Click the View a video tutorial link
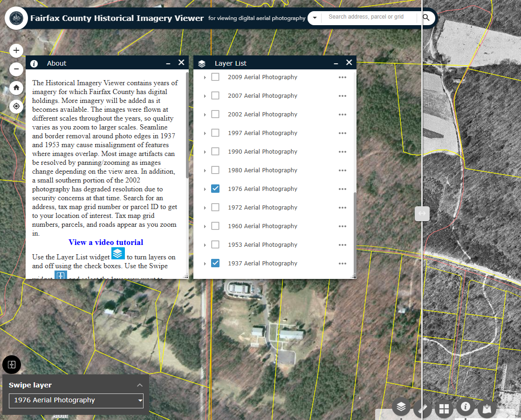This screenshot has width=521, height=420. [x=106, y=242]
